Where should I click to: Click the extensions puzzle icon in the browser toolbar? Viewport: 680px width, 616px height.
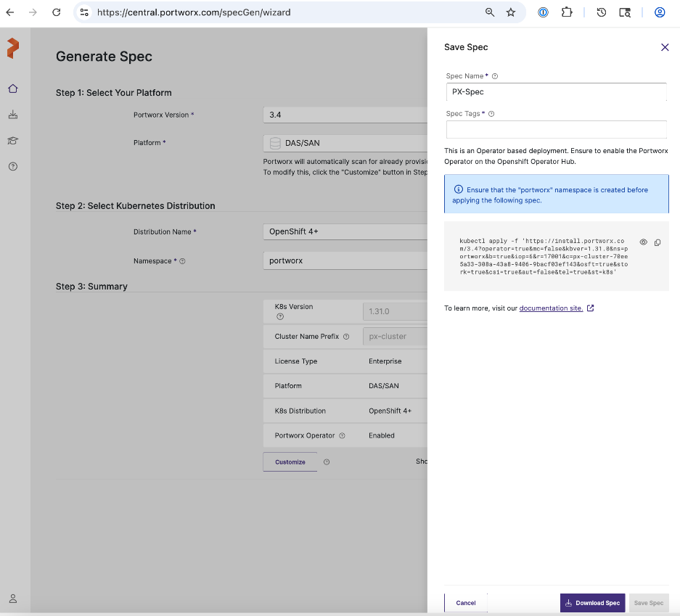(x=567, y=12)
